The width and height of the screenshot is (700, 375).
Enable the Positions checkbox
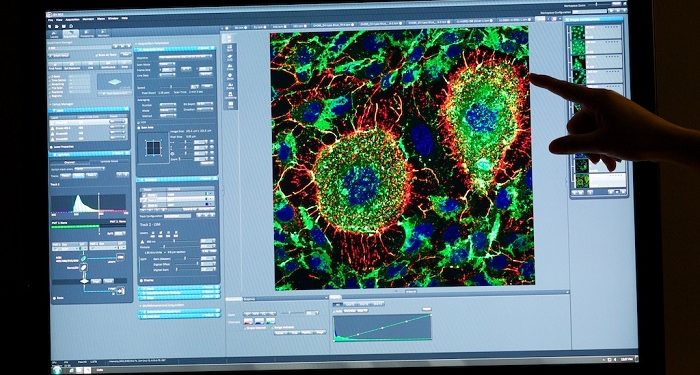(x=49, y=92)
